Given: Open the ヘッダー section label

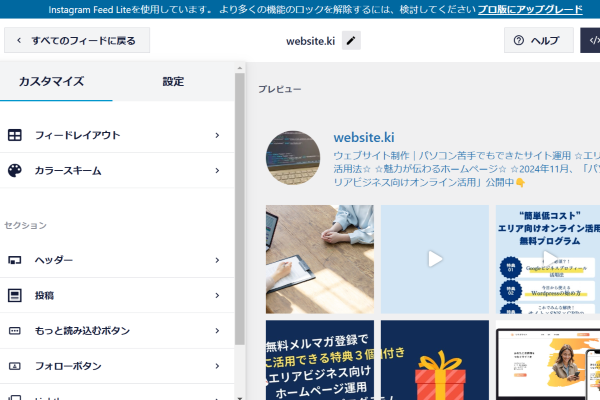Looking at the screenshot, I should click(x=54, y=260).
